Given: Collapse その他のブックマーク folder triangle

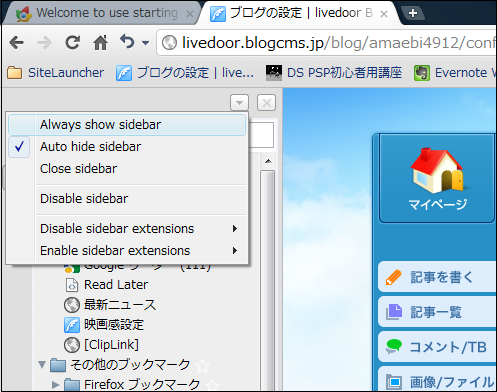Looking at the screenshot, I should (x=42, y=364).
